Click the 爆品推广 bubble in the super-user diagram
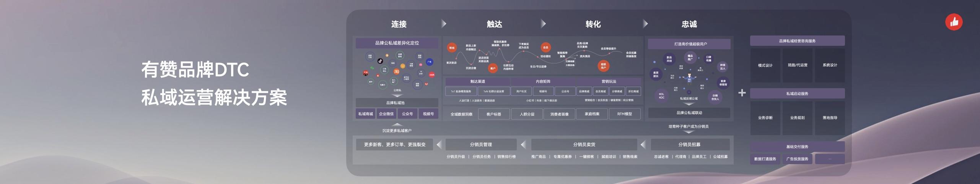Viewport: 980px width, 184px height. click(x=690, y=57)
